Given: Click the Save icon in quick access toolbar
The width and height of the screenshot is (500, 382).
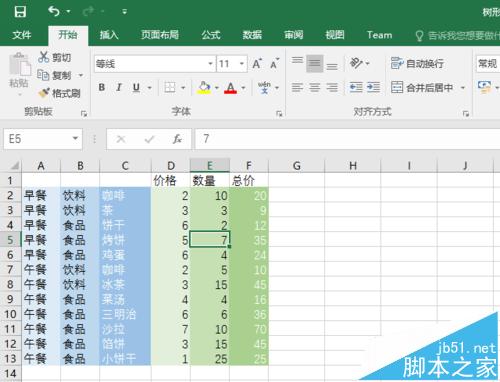Looking at the screenshot, I should [20, 12].
